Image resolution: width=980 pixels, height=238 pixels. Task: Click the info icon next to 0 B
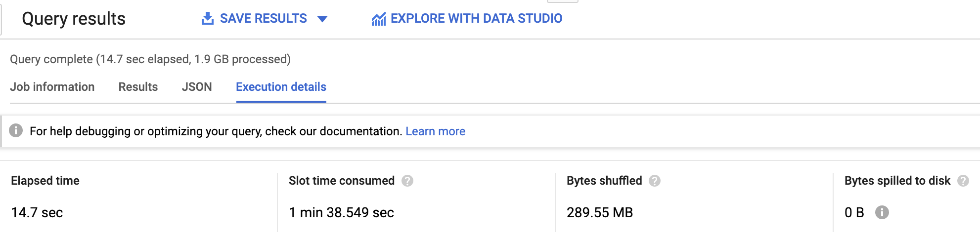pos(882,212)
